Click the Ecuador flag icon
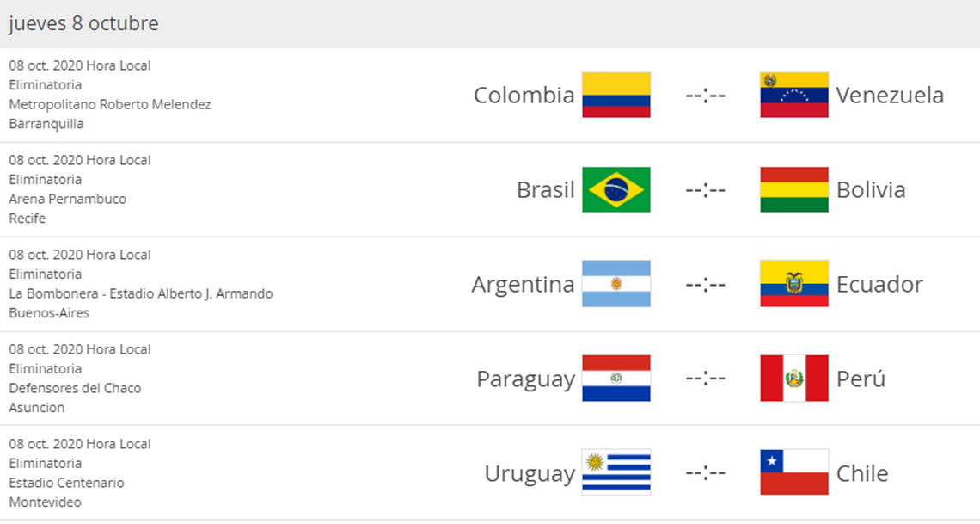Image resolution: width=980 pixels, height=524 pixels. [794, 284]
